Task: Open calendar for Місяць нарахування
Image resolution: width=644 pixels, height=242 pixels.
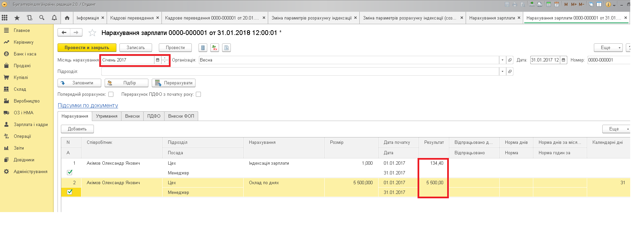Action: point(157,60)
